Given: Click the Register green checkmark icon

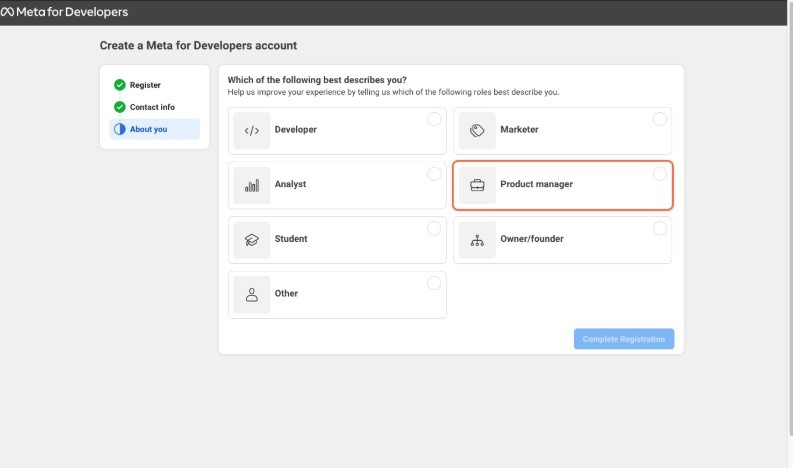Looking at the screenshot, I should click(119, 84).
